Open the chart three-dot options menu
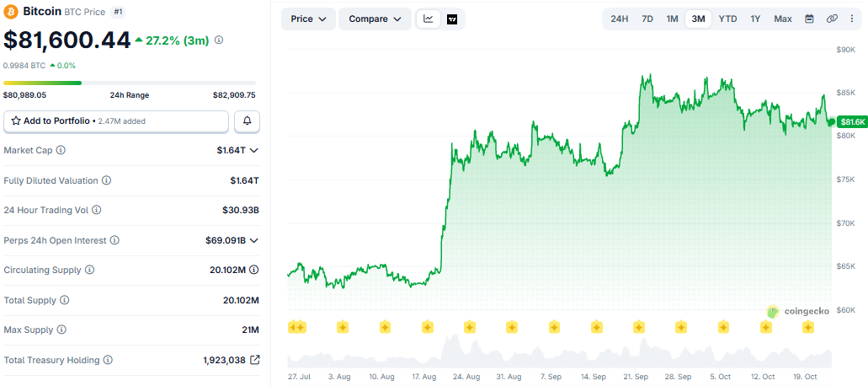The width and height of the screenshot is (868, 386). [852, 19]
